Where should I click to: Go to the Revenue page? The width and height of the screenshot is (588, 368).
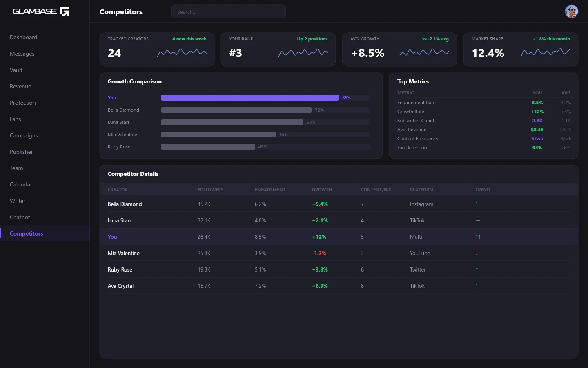[x=20, y=86]
